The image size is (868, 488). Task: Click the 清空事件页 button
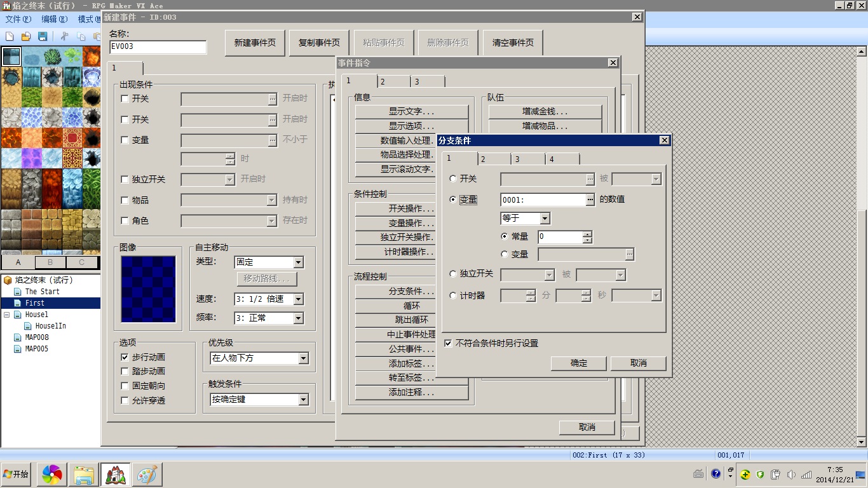[x=513, y=43]
